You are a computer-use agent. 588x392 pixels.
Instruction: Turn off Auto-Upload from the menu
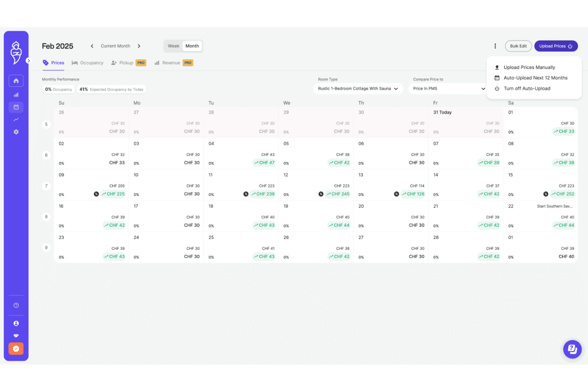pyautogui.click(x=527, y=88)
